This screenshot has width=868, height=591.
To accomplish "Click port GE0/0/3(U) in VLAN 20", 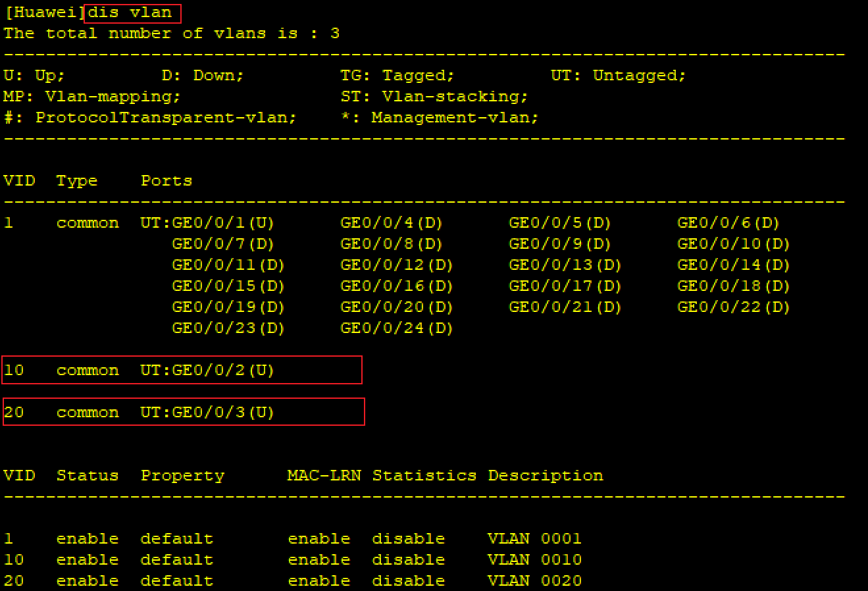I will (x=222, y=413).
